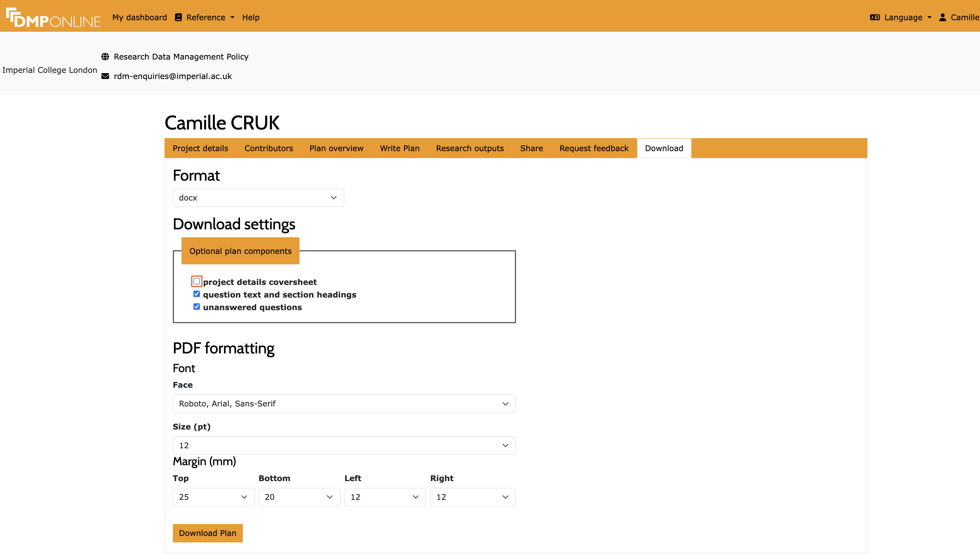Go to the Research outputs tab
The image size is (980, 559).
(x=469, y=148)
